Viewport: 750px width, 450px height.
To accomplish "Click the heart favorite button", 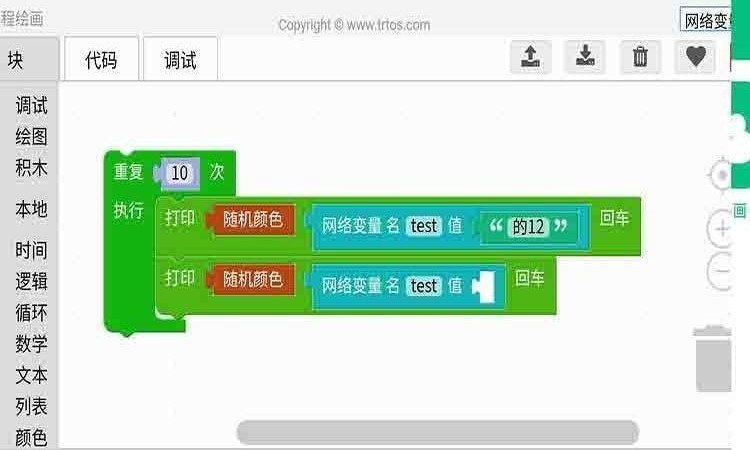I will point(695,57).
